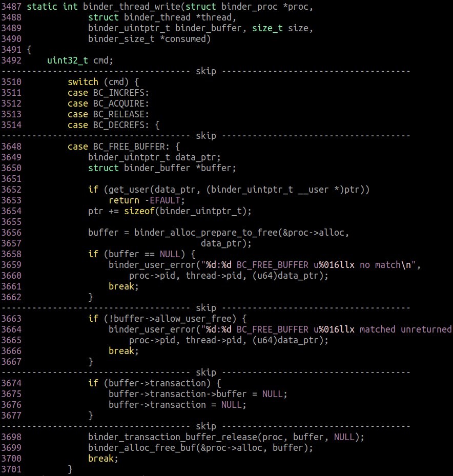Click 'case BC_DECREFS: {' line
Image resolution: width=453 pixels, height=476 pixels.
tap(114, 125)
